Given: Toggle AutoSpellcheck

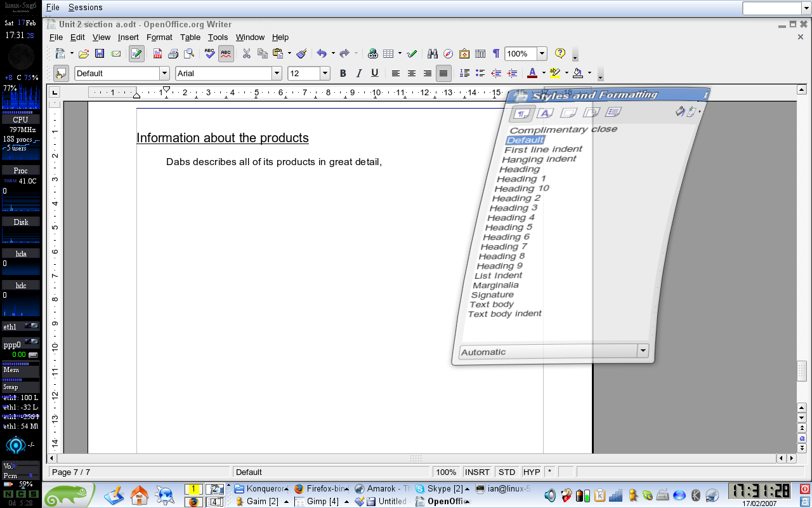Looking at the screenshot, I should click(226, 54).
